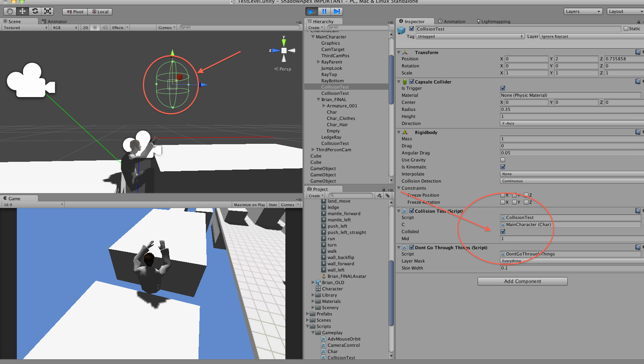Collapse the MainCharacter hierarchy item
The image size is (644, 364).
313,37
